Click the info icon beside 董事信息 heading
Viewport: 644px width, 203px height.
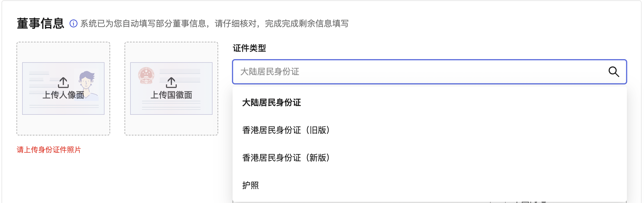[x=73, y=23]
